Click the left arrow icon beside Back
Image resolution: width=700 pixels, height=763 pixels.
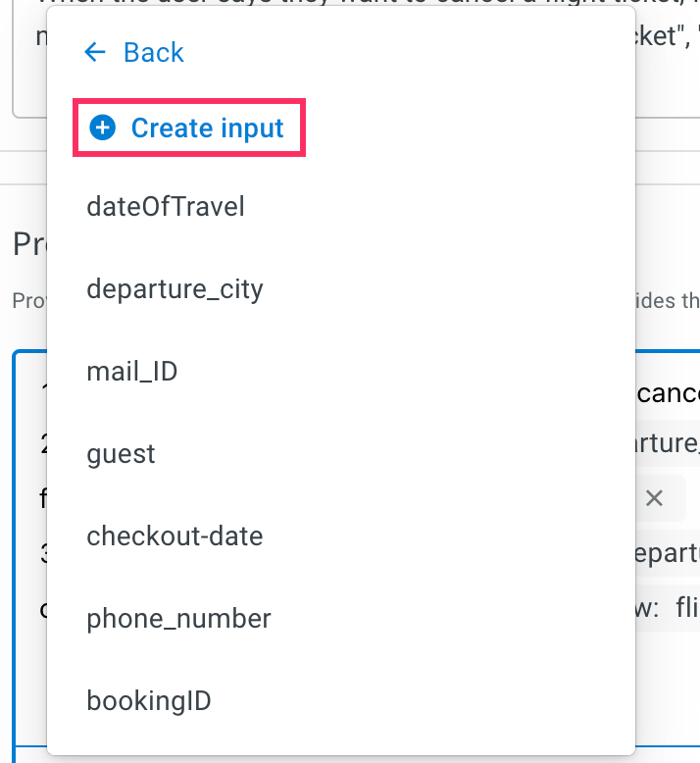[95, 52]
